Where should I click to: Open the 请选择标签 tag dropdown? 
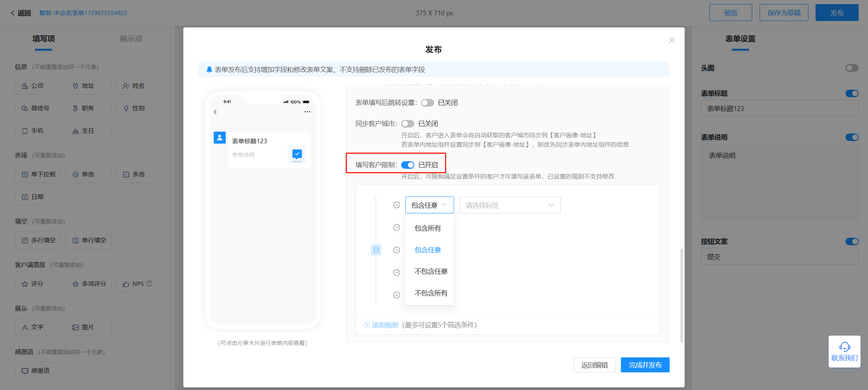510,205
